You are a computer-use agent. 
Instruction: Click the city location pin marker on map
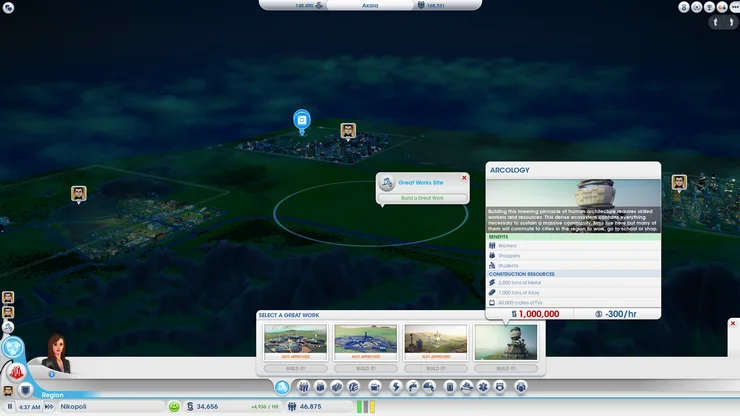pyautogui.click(x=302, y=121)
